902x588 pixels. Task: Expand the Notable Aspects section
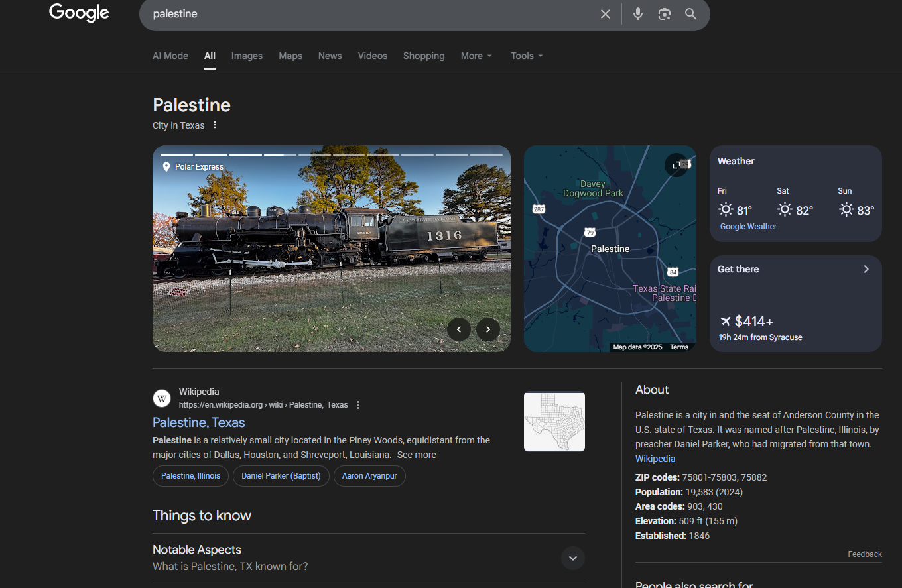[572, 558]
